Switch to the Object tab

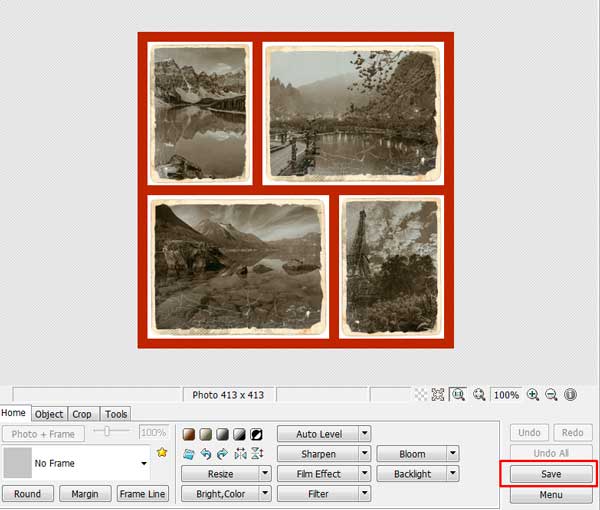point(49,414)
